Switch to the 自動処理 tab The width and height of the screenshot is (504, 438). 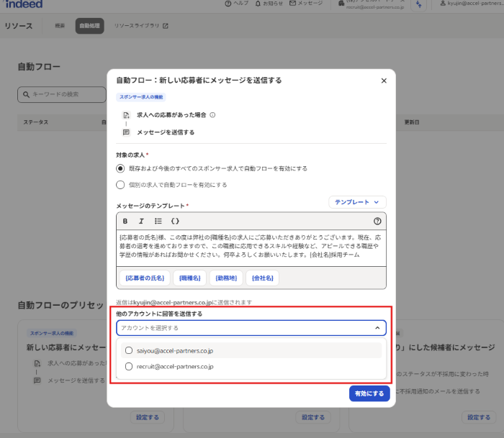click(x=89, y=26)
